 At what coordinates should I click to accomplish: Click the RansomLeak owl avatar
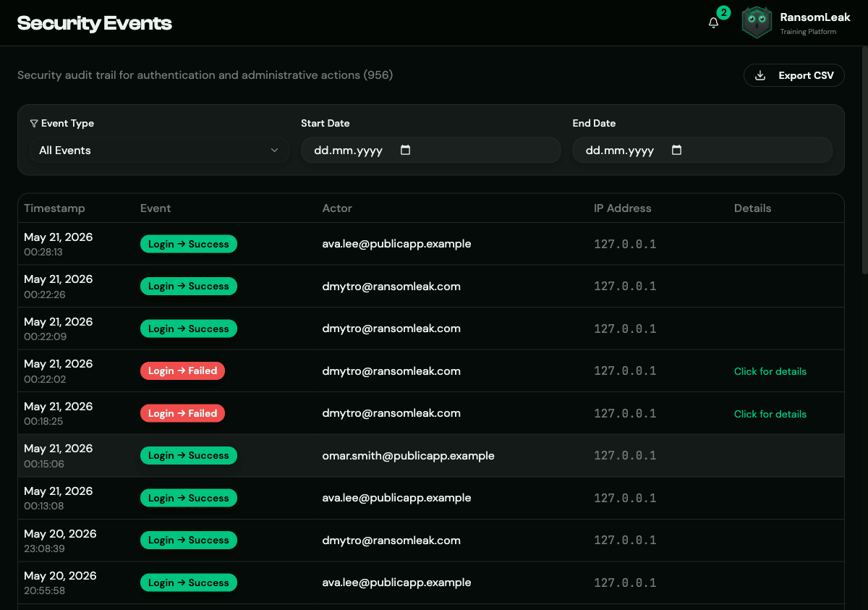pyautogui.click(x=757, y=22)
